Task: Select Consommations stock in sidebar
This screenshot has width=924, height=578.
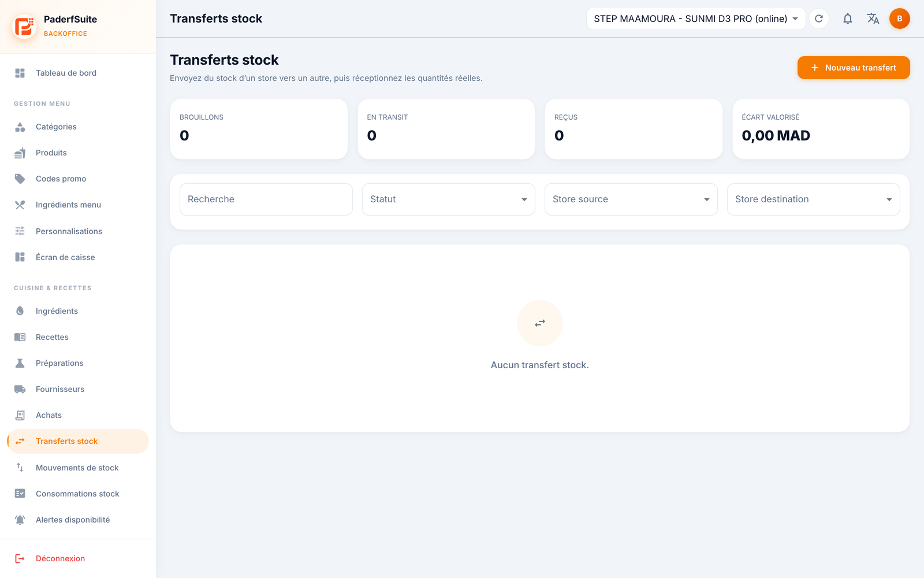Action: click(x=78, y=494)
